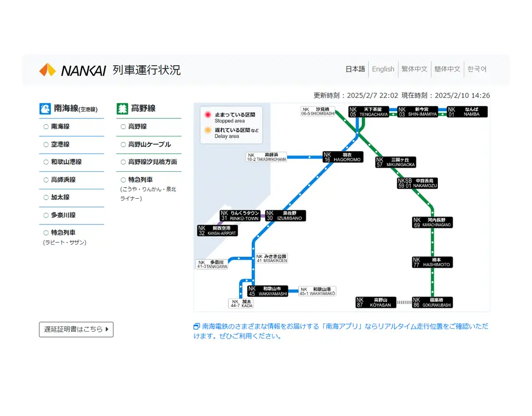Click the NK01 NAMBA station label
The image size is (532, 416).
[467, 112]
